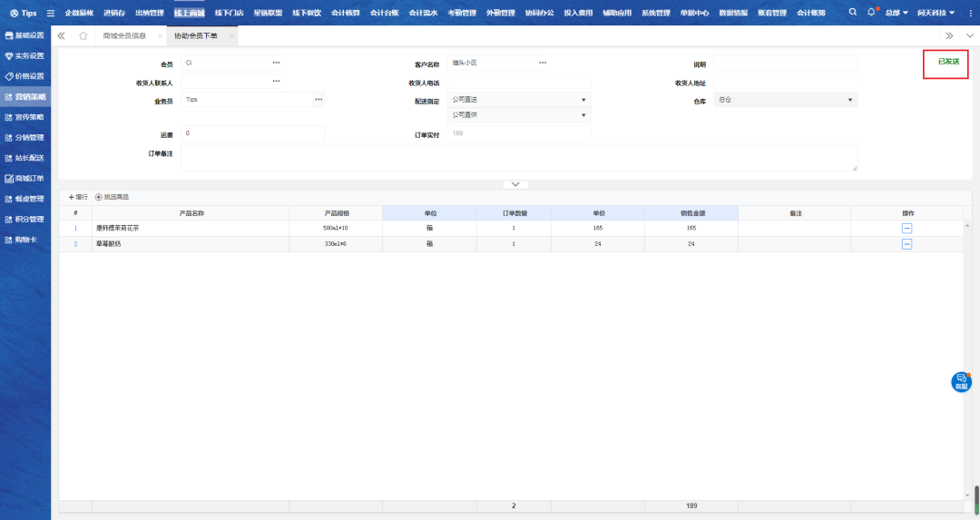The image size is (980, 520).
Task: Expand the 公司直送 delivery dropdown
Action: point(583,100)
